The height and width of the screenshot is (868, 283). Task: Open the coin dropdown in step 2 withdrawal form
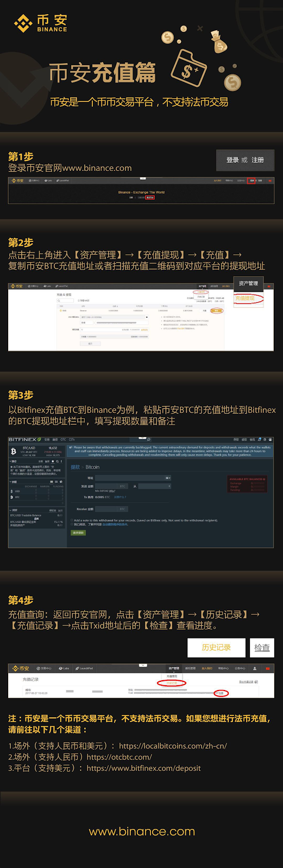coord(147,317)
